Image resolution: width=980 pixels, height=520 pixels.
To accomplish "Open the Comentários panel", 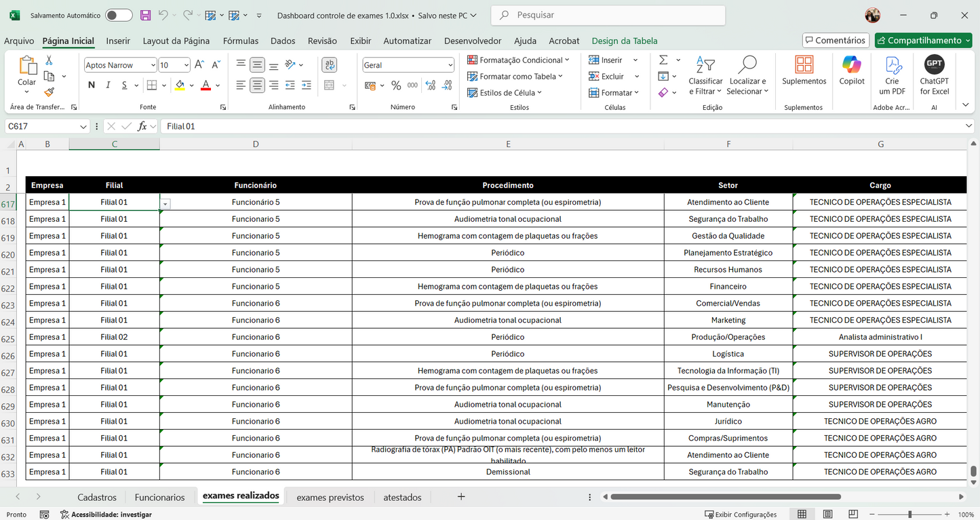I will [x=836, y=40].
